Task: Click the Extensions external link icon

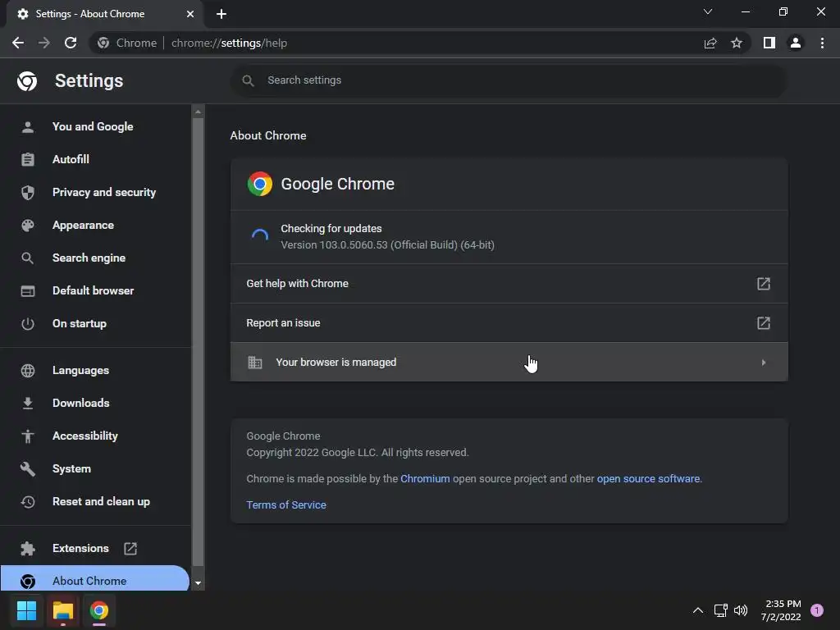Action: click(130, 549)
